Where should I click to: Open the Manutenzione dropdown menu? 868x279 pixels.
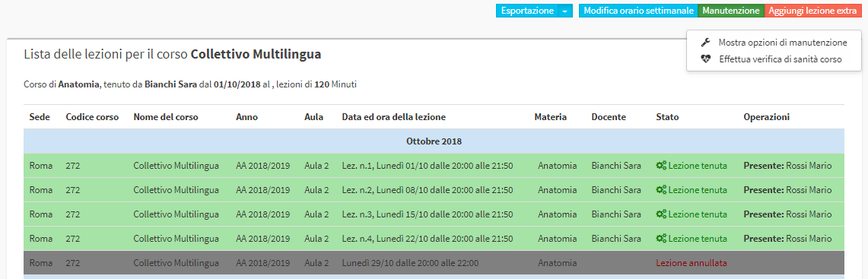pos(731,11)
